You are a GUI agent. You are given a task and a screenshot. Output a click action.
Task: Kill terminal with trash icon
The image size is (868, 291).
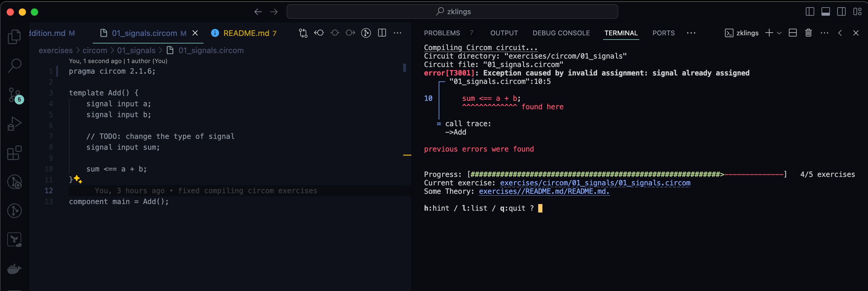(x=809, y=33)
